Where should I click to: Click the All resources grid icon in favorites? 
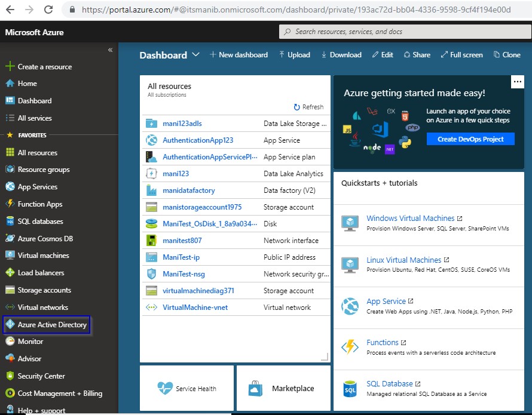(x=10, y=152)
